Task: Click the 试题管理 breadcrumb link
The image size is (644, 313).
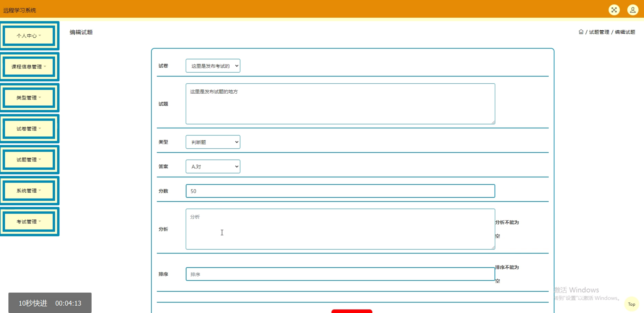Action: (599, 32)
